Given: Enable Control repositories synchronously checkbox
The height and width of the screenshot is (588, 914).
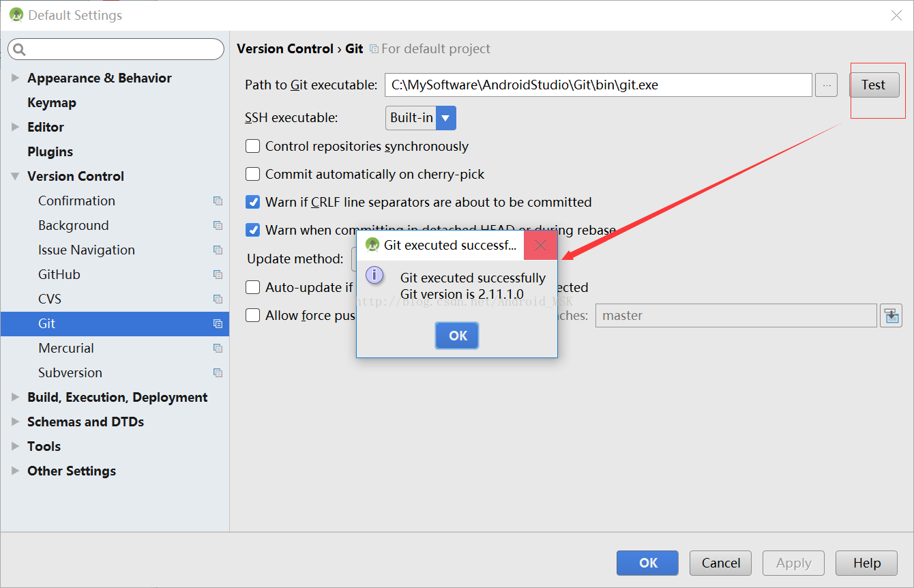Looking at the screenshot, I should (x=252, y=146).
